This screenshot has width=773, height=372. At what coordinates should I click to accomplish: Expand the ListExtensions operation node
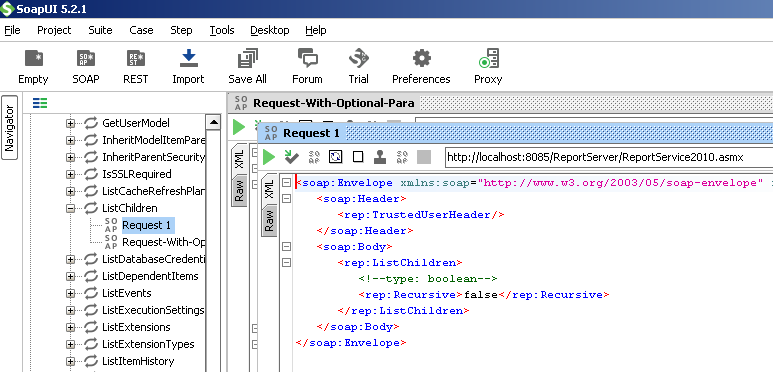70,327
